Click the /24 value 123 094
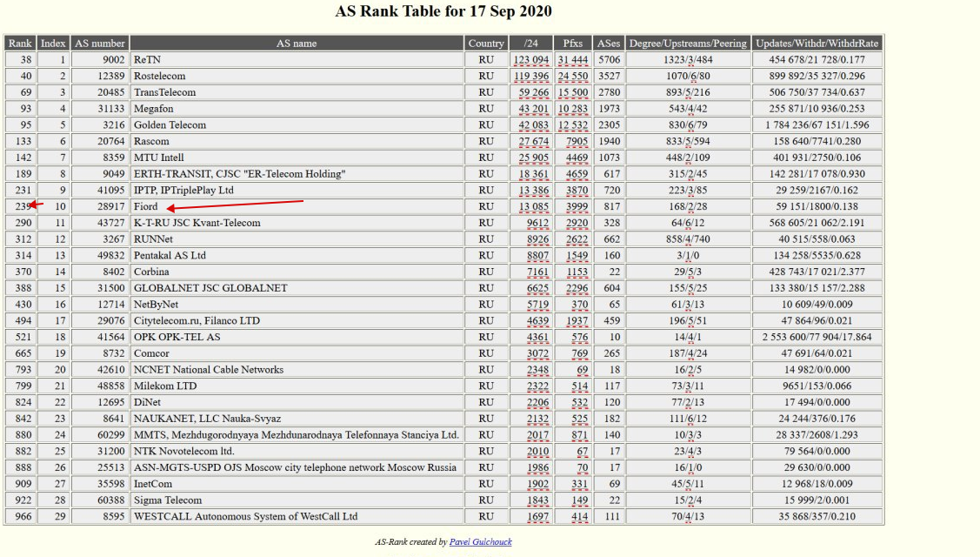The image size is (980, 557). 531,60
